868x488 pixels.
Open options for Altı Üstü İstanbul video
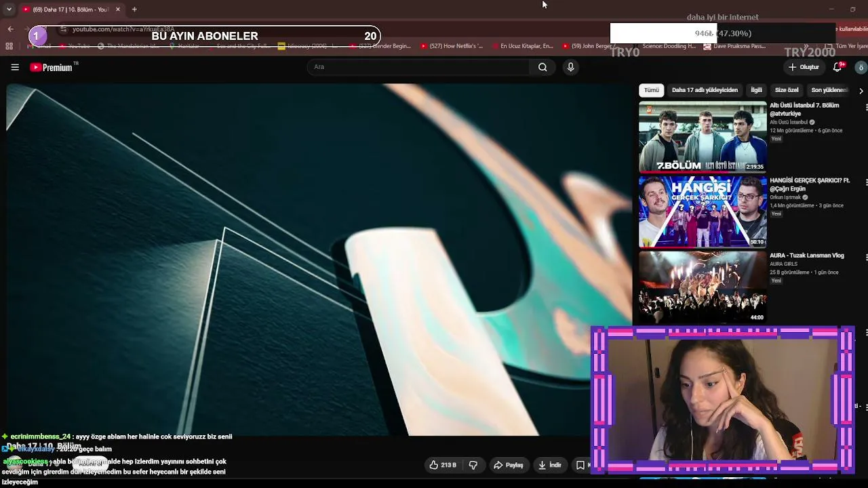pyautogui.click(x=865, y=107)
